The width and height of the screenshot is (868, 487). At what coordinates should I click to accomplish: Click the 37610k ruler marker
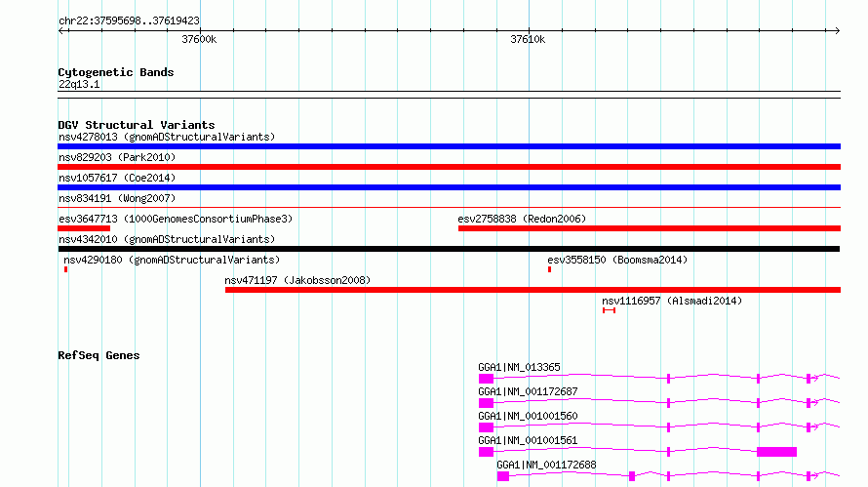(528, 39)
